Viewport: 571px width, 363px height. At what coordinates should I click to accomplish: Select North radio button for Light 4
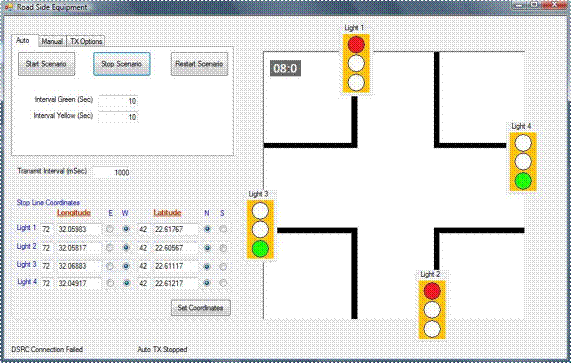[x=207, y=283]
